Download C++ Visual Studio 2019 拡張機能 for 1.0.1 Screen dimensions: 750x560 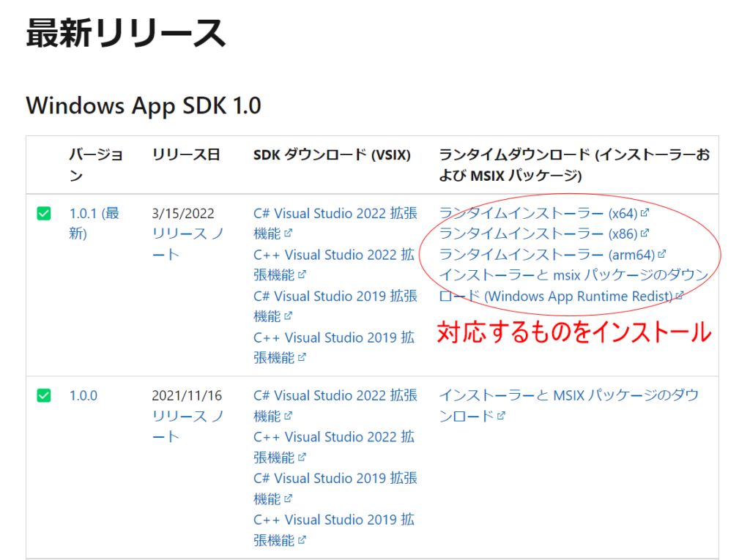[x=334, y=348]
